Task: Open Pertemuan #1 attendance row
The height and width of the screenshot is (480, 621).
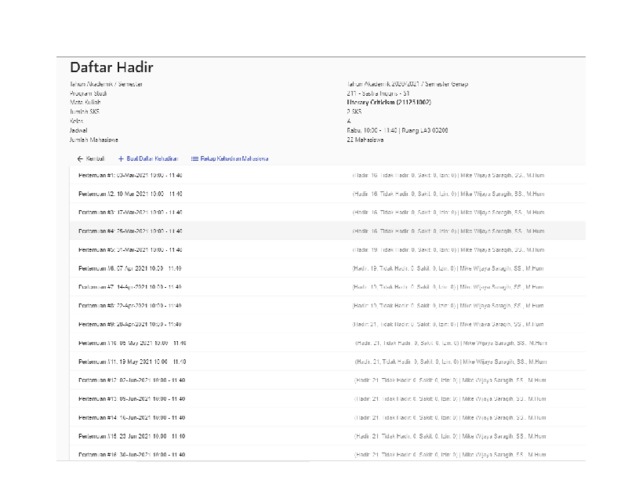Action: (x=130, y=175)
